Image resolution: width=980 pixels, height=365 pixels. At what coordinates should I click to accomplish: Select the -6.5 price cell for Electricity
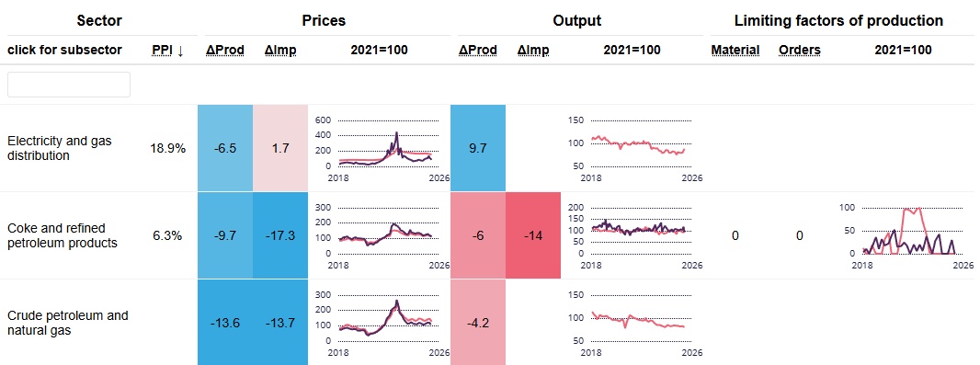(x=225, y=148)
